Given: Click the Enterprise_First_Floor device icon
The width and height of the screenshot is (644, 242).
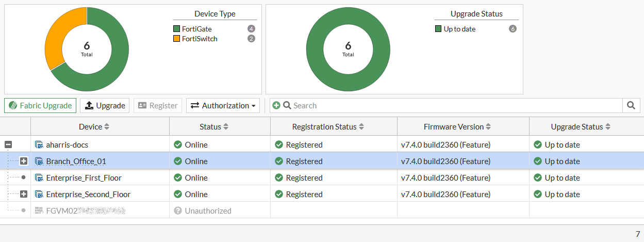Looking at the screenshot, I should [x=39, y=178].
